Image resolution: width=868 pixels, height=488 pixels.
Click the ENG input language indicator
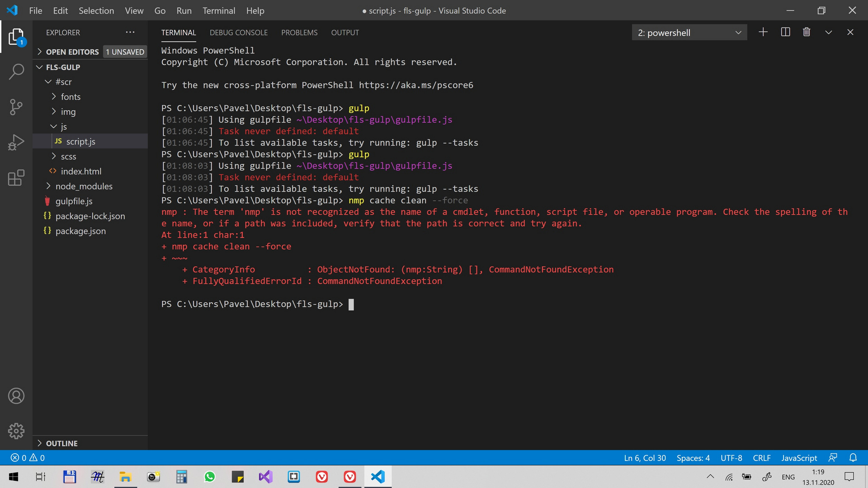tap(788, 477)
